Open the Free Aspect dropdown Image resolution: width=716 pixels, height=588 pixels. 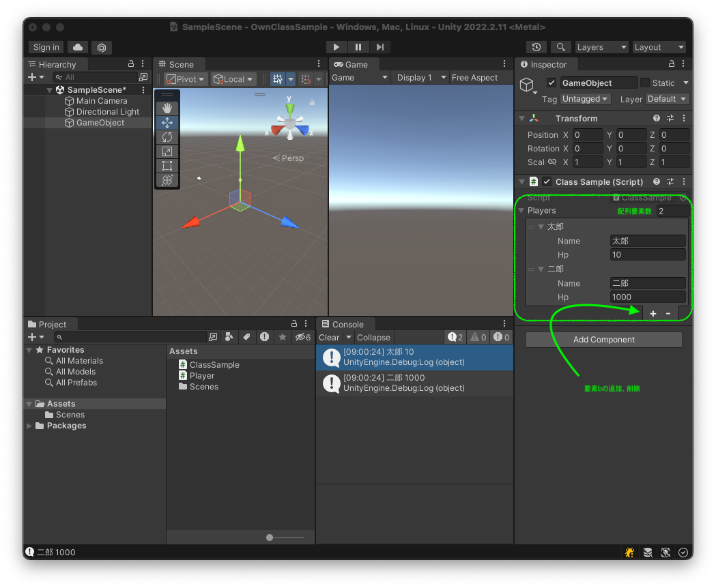point(474,77)
